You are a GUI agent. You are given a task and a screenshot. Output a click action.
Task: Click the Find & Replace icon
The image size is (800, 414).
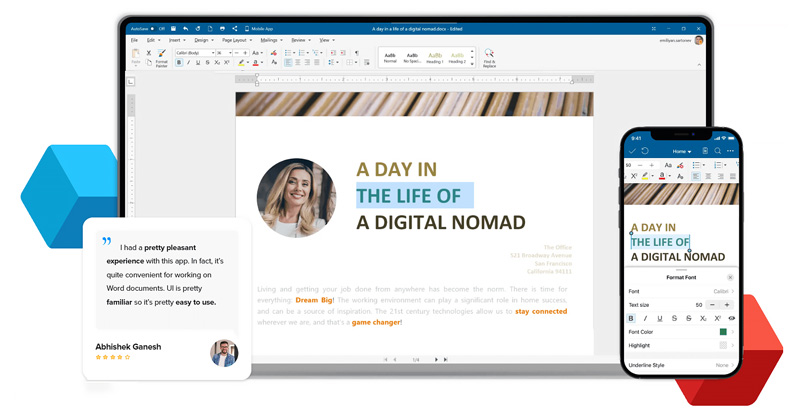coord(489,58)
